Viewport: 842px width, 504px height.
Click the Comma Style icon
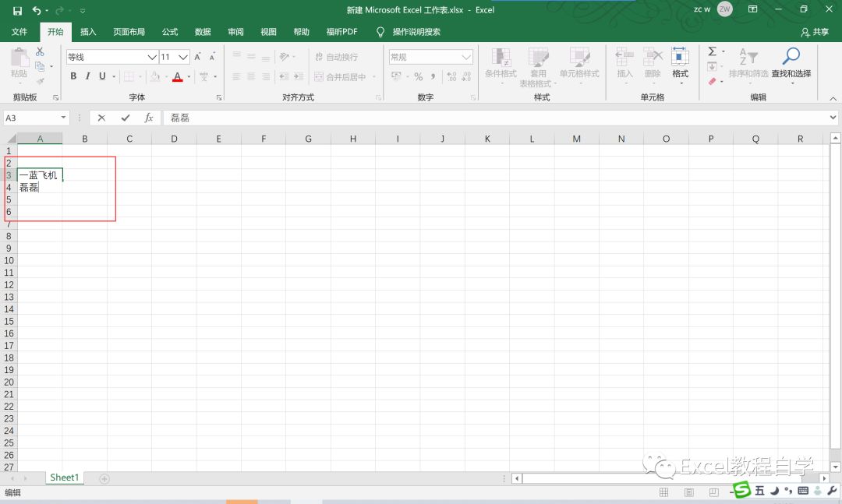(x=433, y=77)
